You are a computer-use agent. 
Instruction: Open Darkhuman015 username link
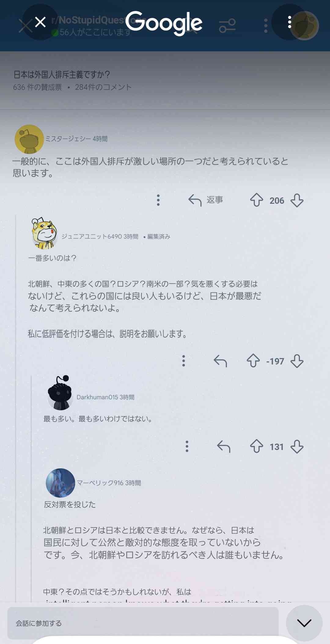pyautogui.click(x=97, y=397)
